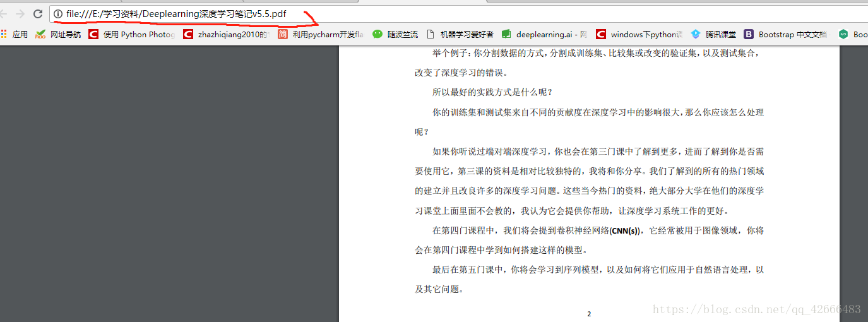Image resolution: width=868 pixels, height=322 pixels.
Task: Click the line starting 举个例子
Action: pyautogui.click(x=597, y=53)
